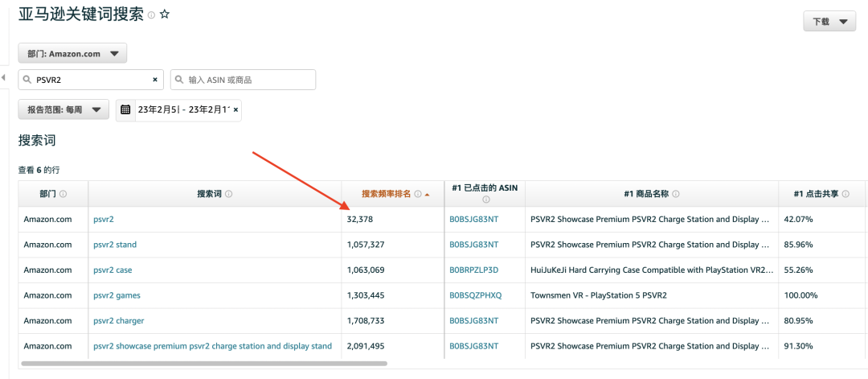Click the info icon in the 搜索词 header
The image size is (868, 379).
[229, 194]
